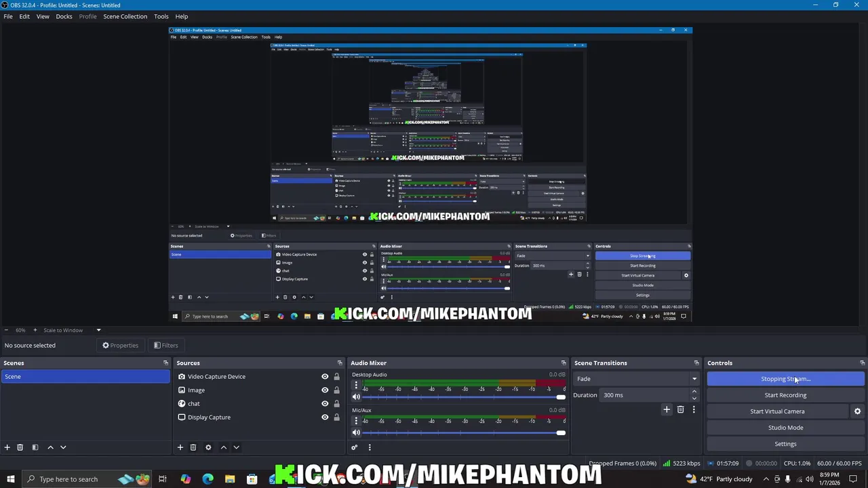
Task: Move source down in the Sources list
Action: tap(236, 447)
